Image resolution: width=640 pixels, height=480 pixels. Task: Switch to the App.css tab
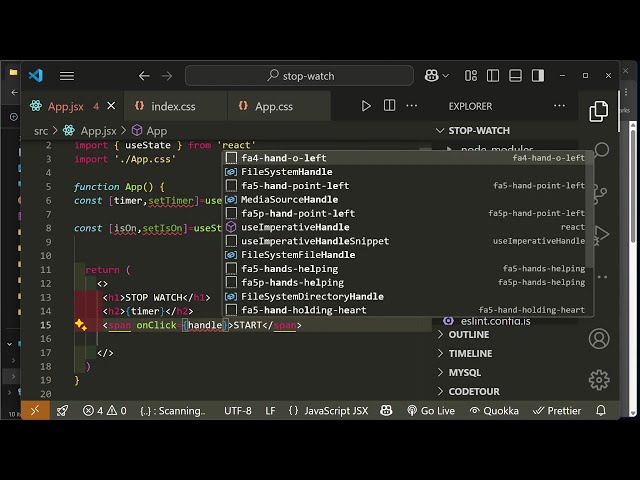273,107
